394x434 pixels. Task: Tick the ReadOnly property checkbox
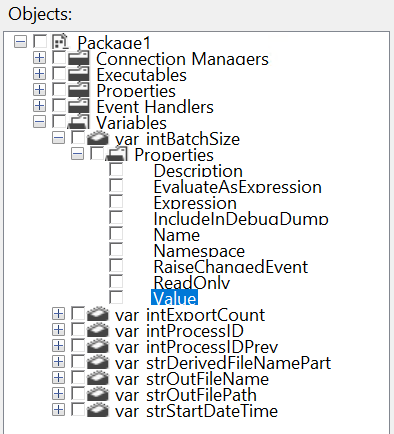[x=116, y=281]
